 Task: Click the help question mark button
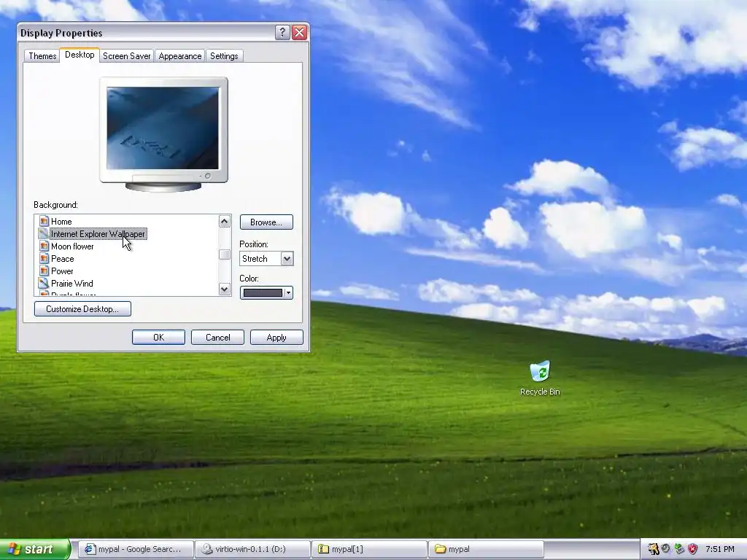click(282, 32)
